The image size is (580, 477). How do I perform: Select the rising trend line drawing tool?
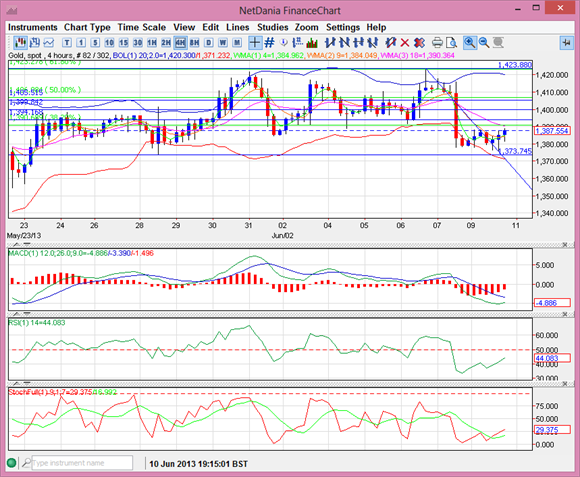[x=330, y=43]
